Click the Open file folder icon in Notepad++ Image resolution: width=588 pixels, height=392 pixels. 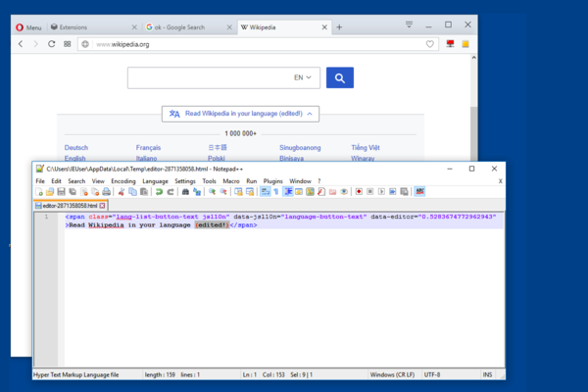(50, 192)
